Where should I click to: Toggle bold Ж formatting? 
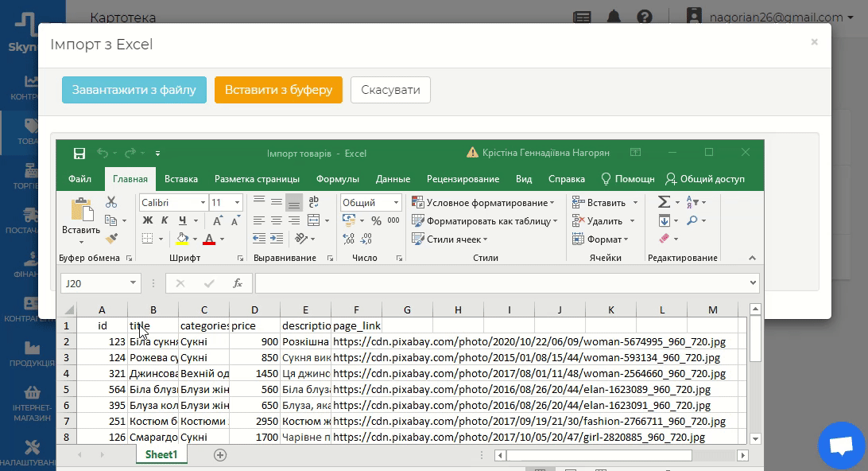click(148, 220)
